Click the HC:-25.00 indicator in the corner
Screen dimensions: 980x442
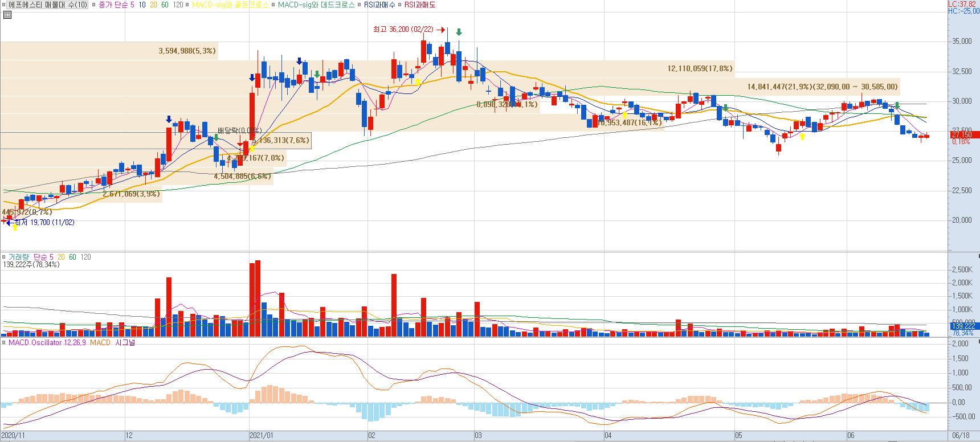click(964, 11)
